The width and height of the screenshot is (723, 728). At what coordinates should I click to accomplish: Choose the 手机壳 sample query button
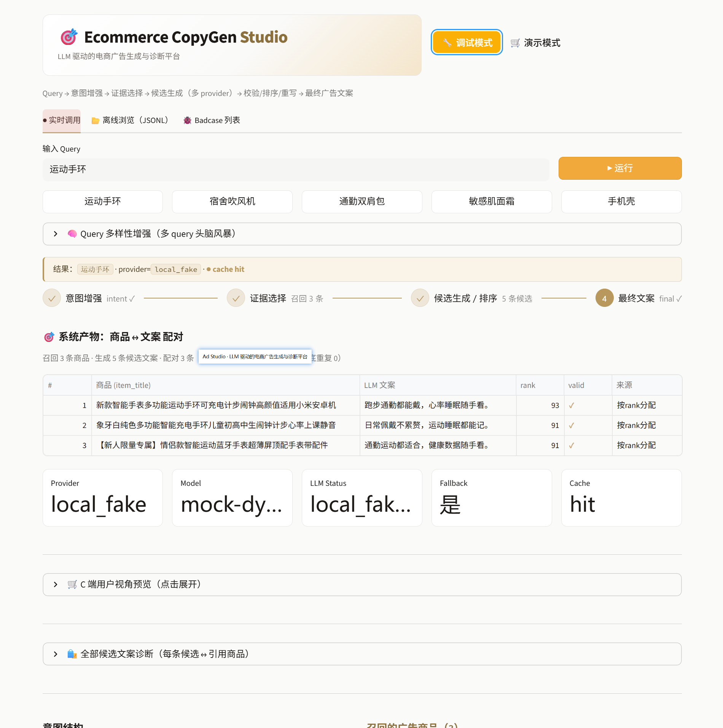(621, 201)
